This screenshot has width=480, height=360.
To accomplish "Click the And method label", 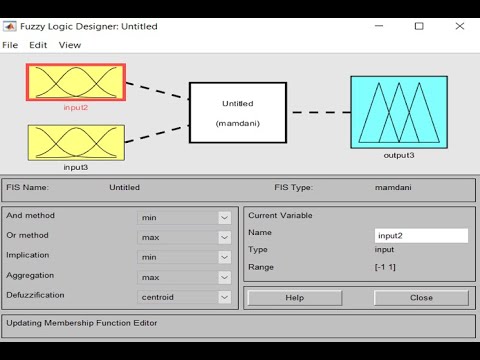I will click(30, 215).
